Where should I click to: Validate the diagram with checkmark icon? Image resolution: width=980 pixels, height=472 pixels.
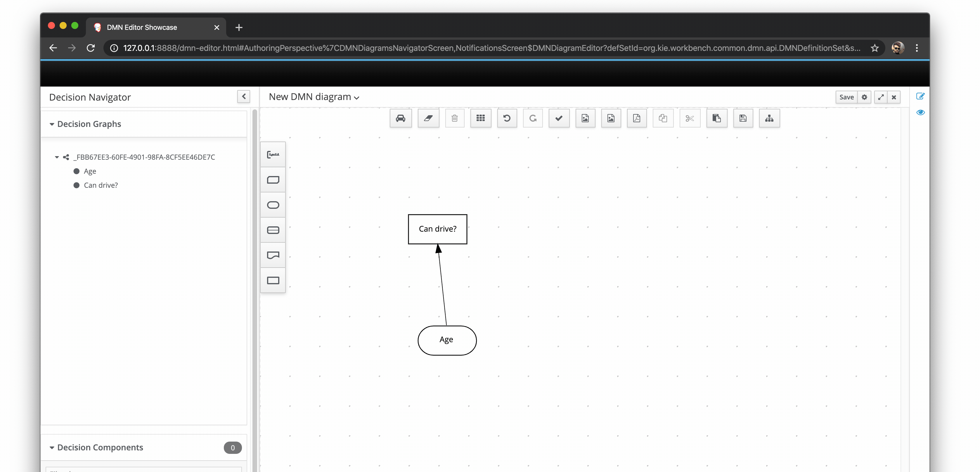pyautogui.click(x=559, y=118)
